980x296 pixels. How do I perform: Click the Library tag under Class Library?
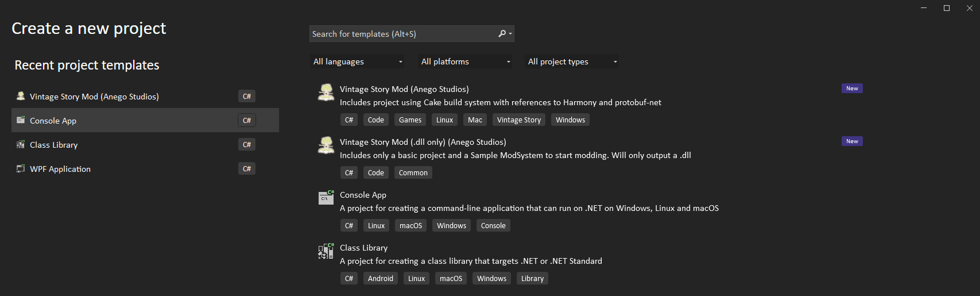[532, 279]
